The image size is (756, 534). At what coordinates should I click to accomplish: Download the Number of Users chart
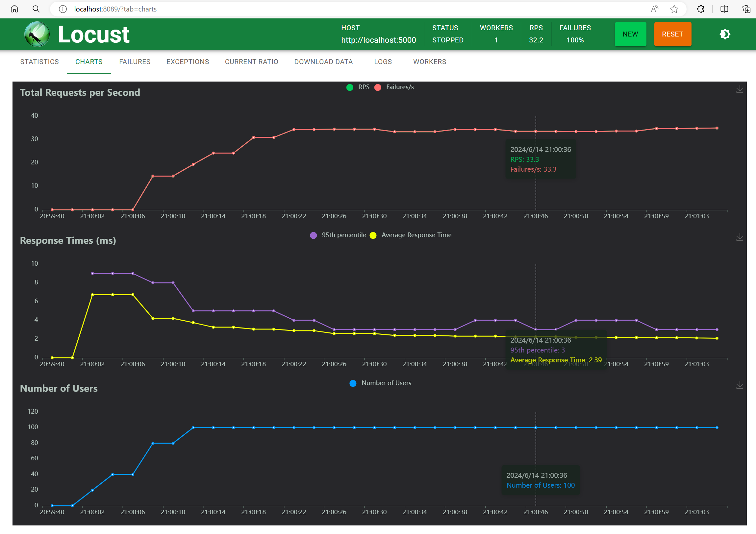740,385
